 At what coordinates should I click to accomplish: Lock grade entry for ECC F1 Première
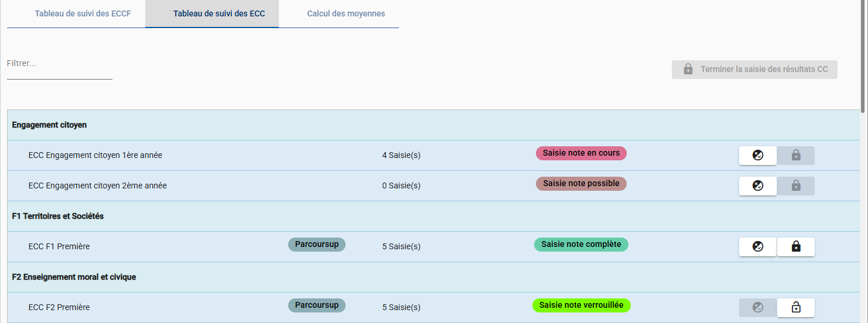[796, 247]
